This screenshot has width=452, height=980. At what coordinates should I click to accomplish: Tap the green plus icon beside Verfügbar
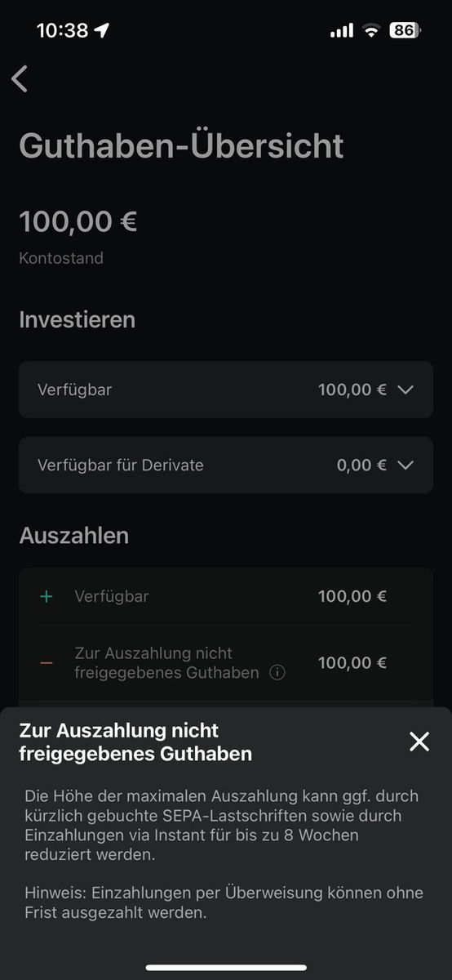click(x=47, y=597)
